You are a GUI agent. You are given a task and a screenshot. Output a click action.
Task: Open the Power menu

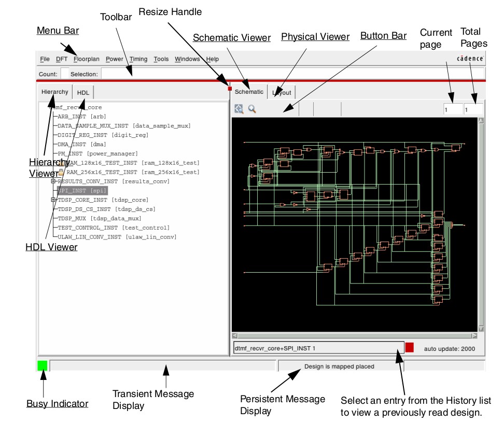[115, 59]
